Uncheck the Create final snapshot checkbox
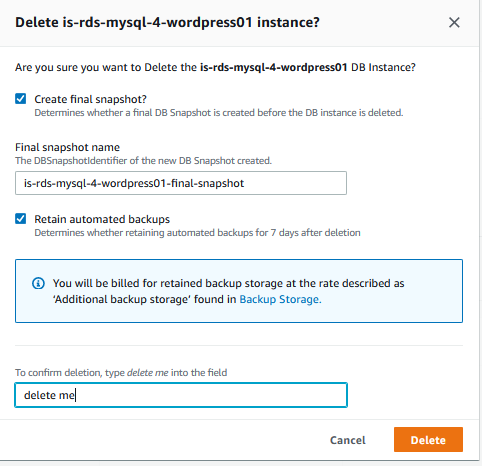The height and width of the screenshot is (466, 482). [x=21, y=99]
